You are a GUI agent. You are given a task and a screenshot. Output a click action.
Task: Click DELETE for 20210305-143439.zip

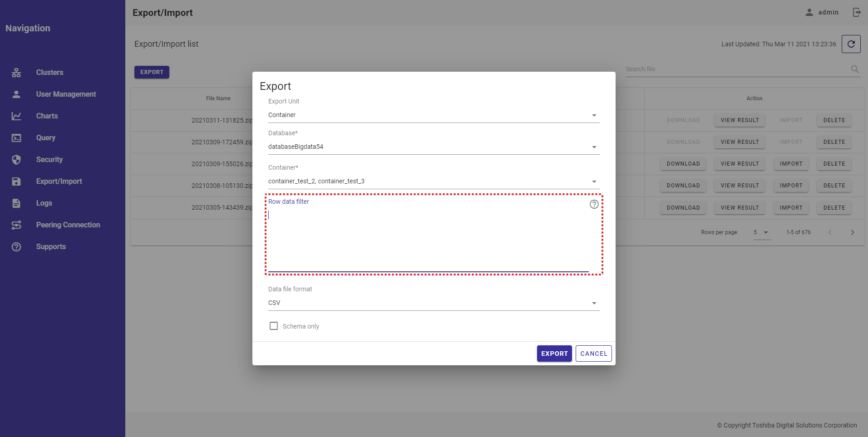[x=834, y=208]
